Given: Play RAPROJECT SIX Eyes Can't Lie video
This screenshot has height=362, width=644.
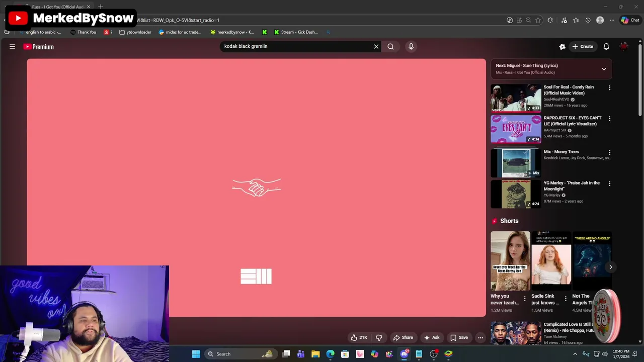Looking at the screenshot, I should point(516,129).
